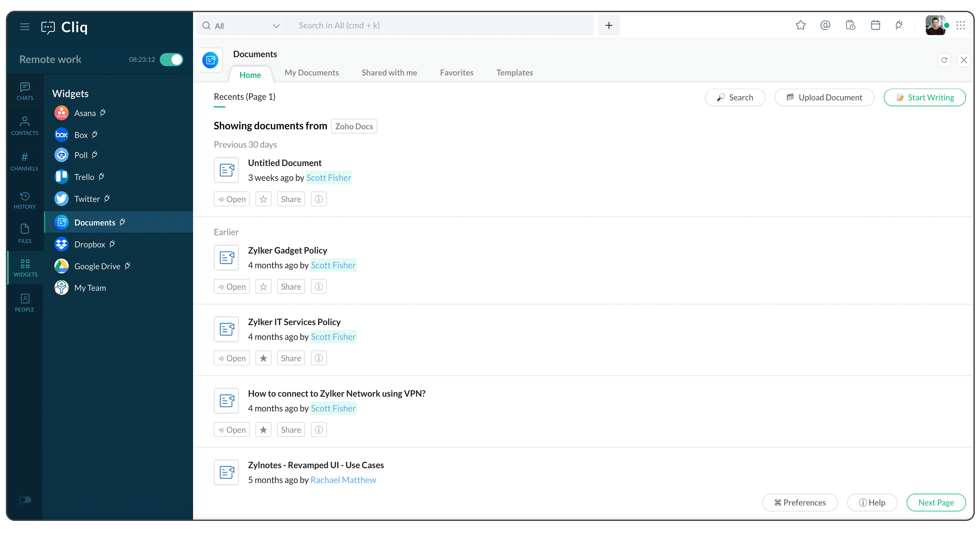Toggle dark mode switch at sidebar bottom

tap(25, 499)
